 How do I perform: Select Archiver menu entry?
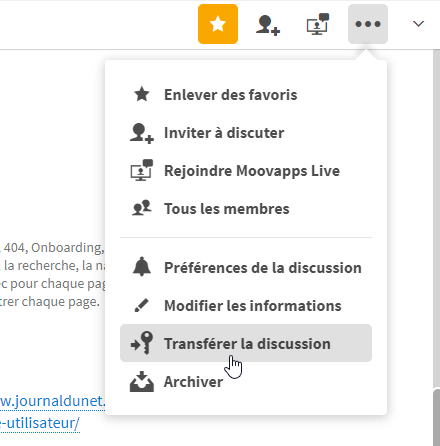246,382
